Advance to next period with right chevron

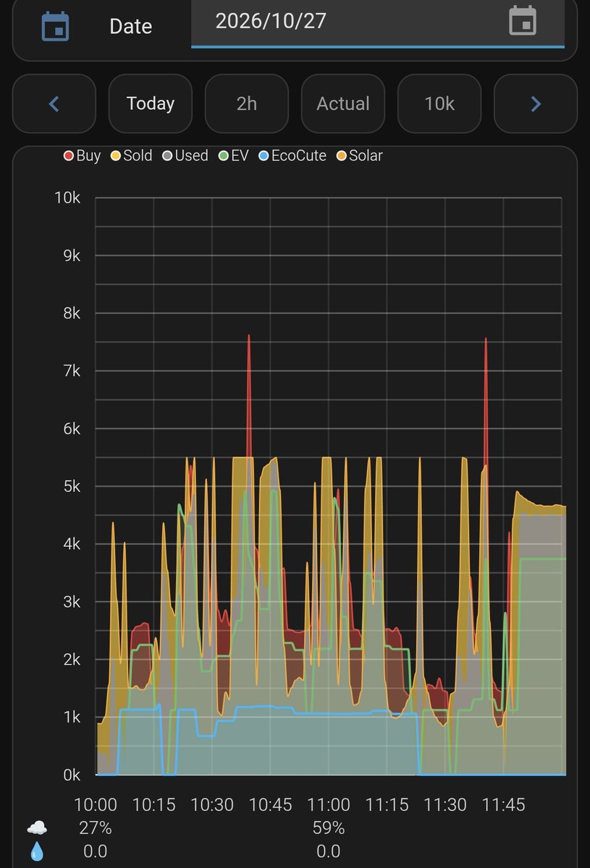(x=536, y=103)
